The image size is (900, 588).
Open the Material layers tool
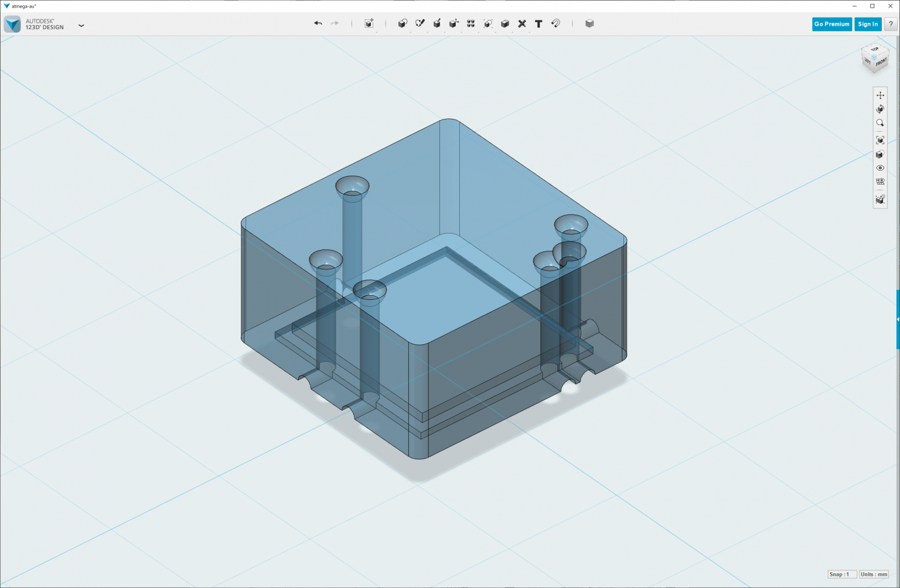(589, 23)
